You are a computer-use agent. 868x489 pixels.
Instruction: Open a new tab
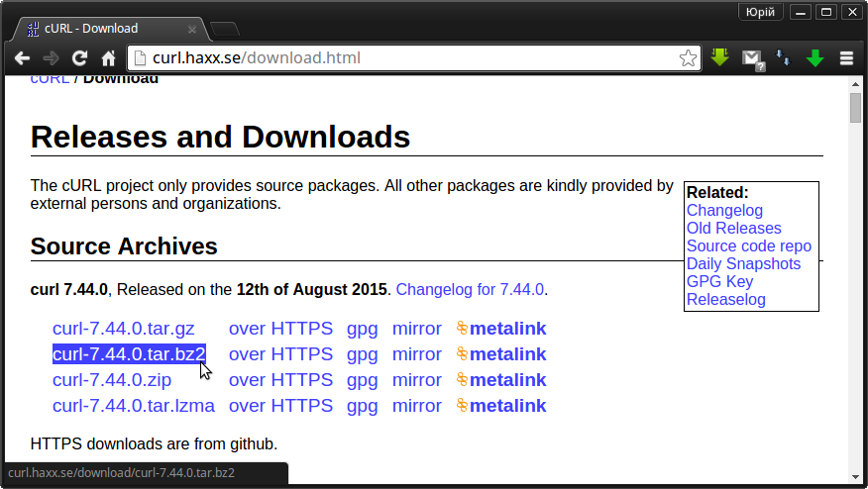pos(225,29)
